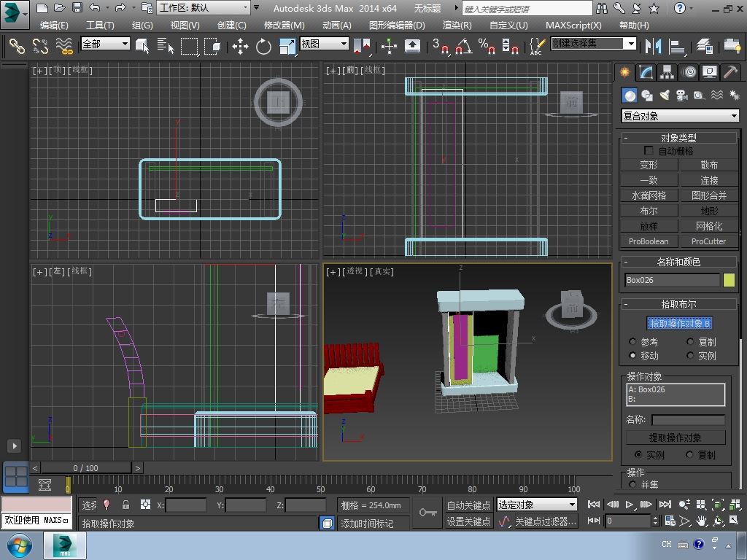747x560 pixels.
Task: Choose the Lights creation category
Action: coord(665,96)
